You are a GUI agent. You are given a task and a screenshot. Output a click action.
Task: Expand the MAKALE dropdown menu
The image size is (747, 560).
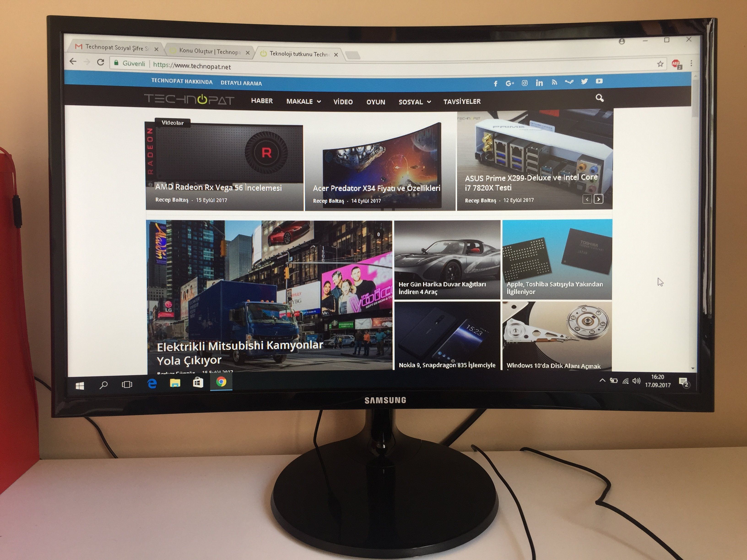point(303,101)
